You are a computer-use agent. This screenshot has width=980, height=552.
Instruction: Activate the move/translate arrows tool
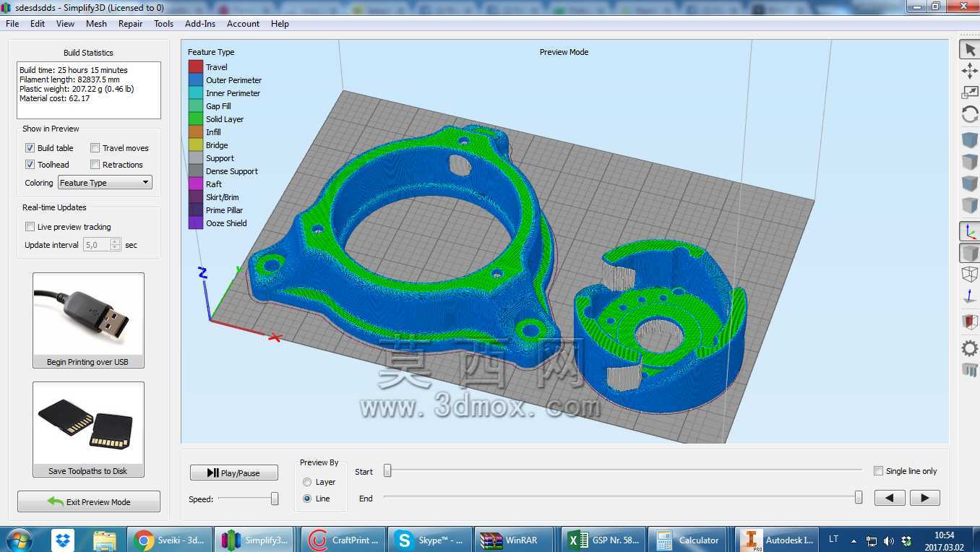pos(969,71)
